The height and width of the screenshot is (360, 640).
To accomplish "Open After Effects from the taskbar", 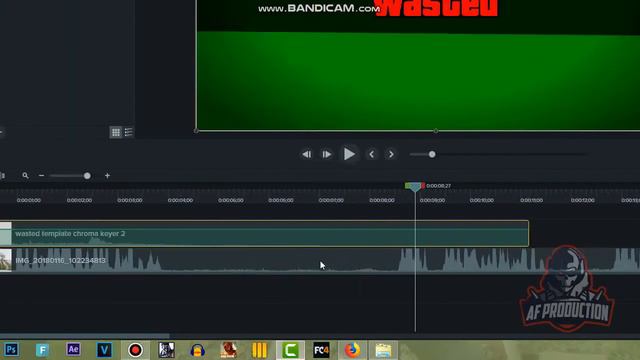I will pyautogui.click(x=73, y=350).
